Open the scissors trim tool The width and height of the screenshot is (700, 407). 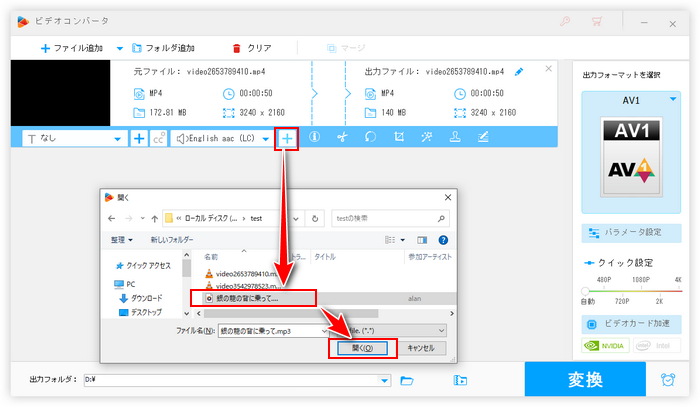coord(342,137)
